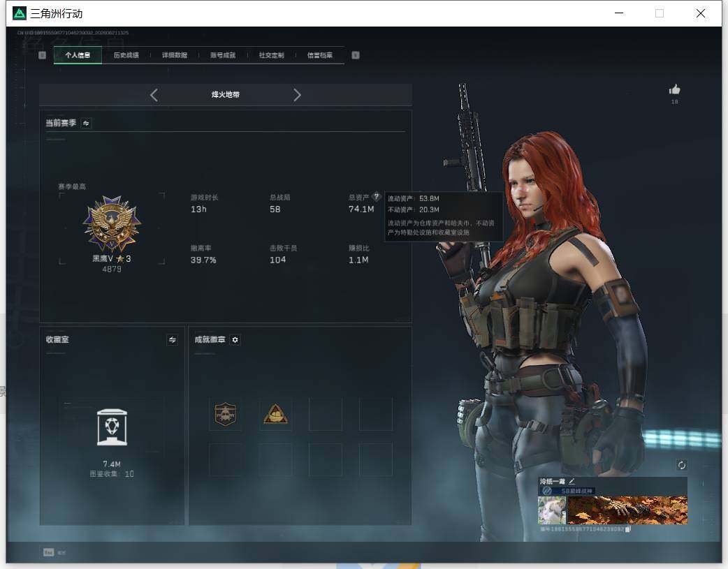Close the 三角洲行动 window
Screen dimensions: 728x569
(x=701, y=13)
